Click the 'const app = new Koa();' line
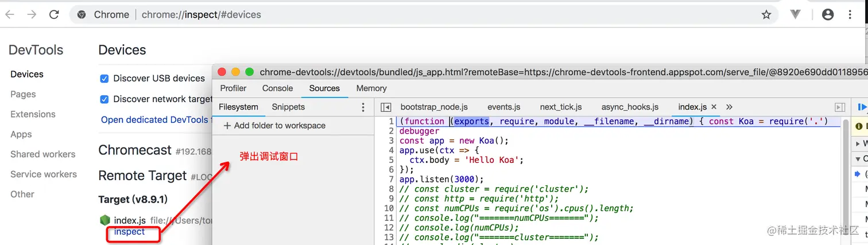 click(454, 141)
